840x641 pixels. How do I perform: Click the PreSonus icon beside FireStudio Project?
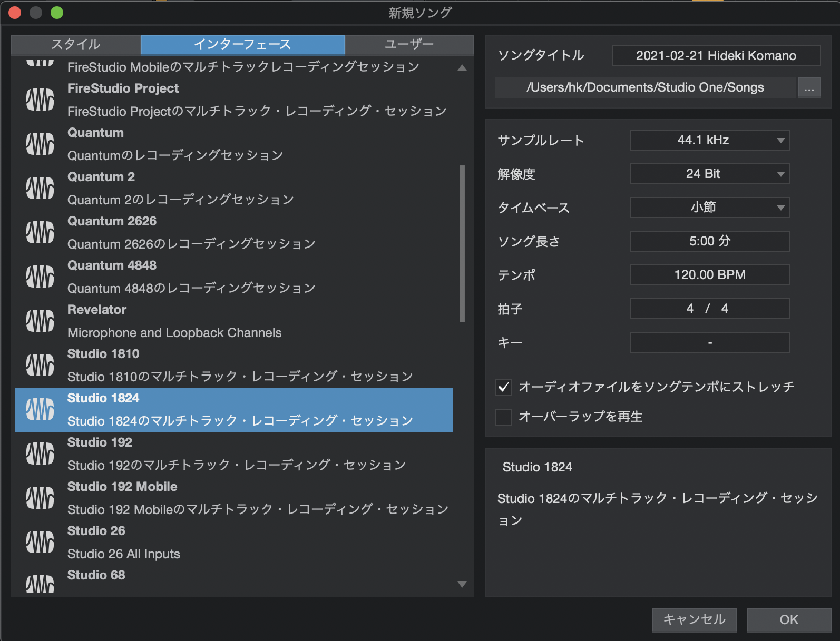(40, 100)
